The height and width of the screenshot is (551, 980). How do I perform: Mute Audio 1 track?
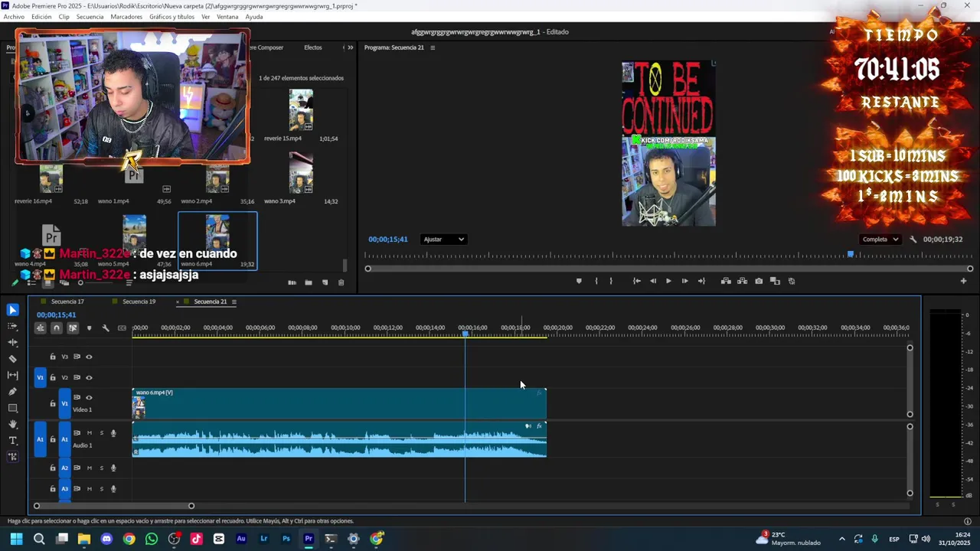point(89,433)
